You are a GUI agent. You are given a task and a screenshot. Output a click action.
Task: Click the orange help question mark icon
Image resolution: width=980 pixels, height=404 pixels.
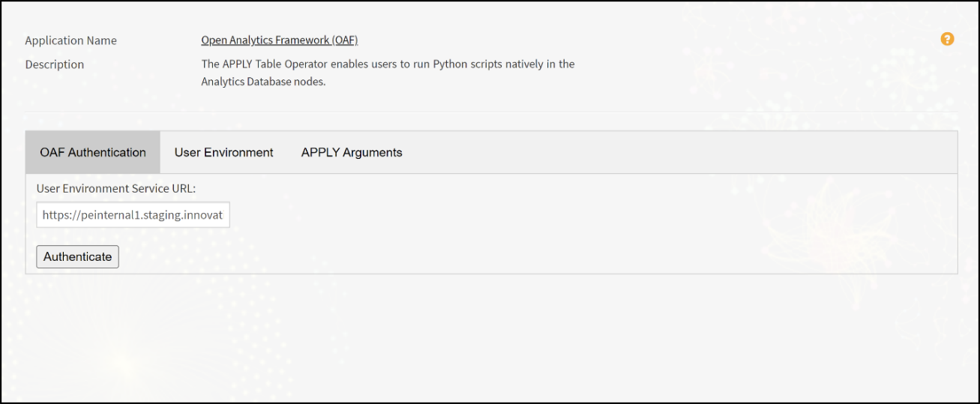[x=947, y=39]
